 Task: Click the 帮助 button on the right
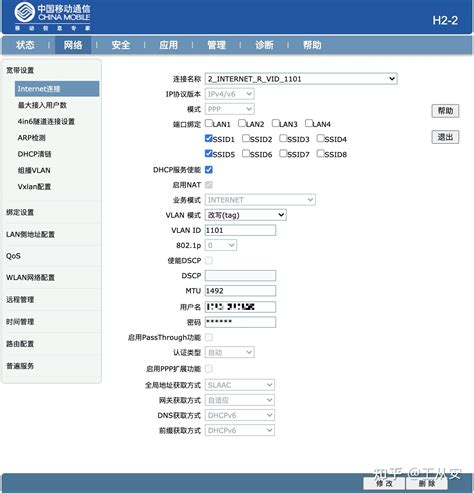(x=445, y=111)
